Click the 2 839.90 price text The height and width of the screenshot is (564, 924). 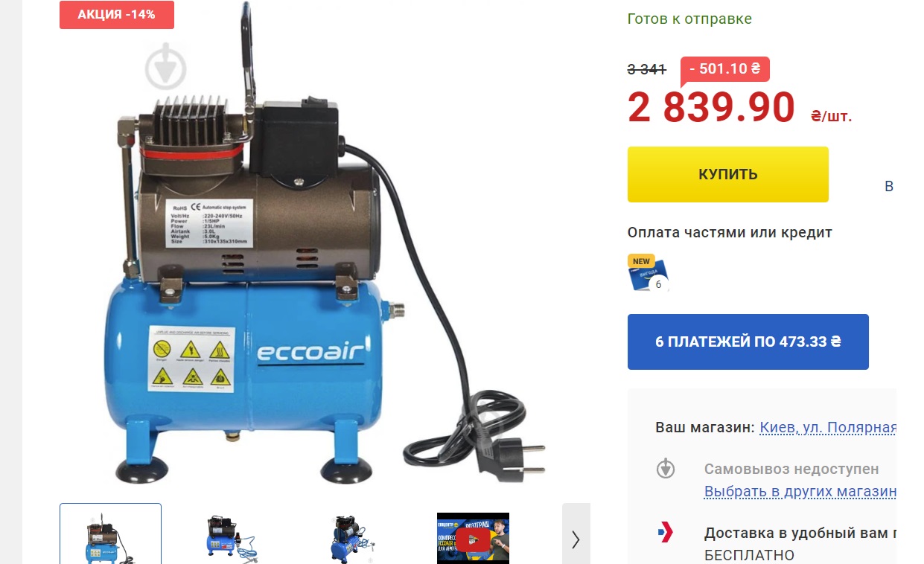(x=711, y=107)
